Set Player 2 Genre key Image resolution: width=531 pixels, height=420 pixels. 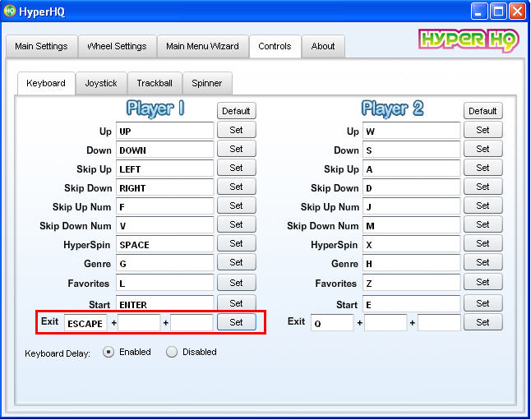483,262
